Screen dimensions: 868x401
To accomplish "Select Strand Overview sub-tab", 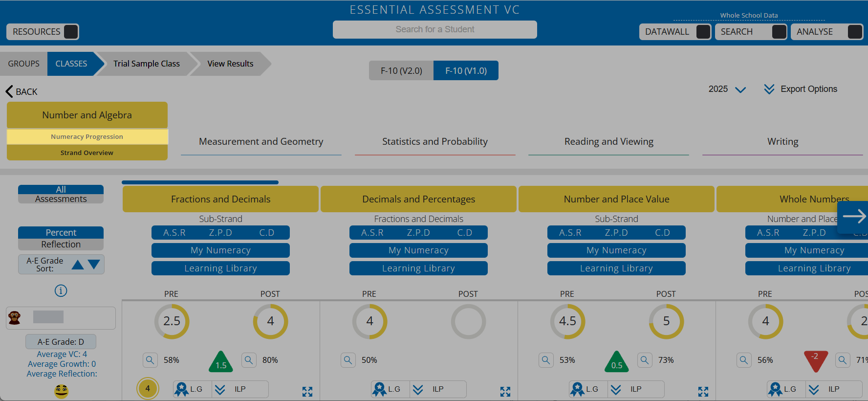I will tap(87, 153).
